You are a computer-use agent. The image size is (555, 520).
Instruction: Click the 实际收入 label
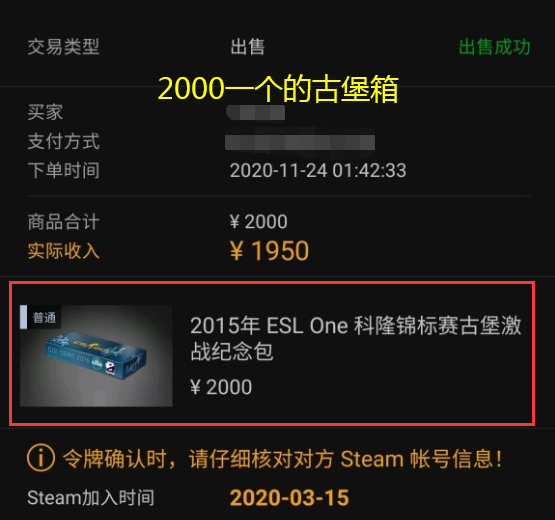click(x=63, y=251)
